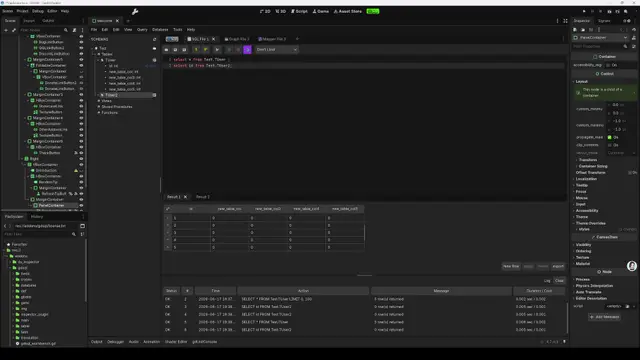This screenshot has height=360, width=640.
Task: Open the Script workspace
Action: (x=299, y=11)
